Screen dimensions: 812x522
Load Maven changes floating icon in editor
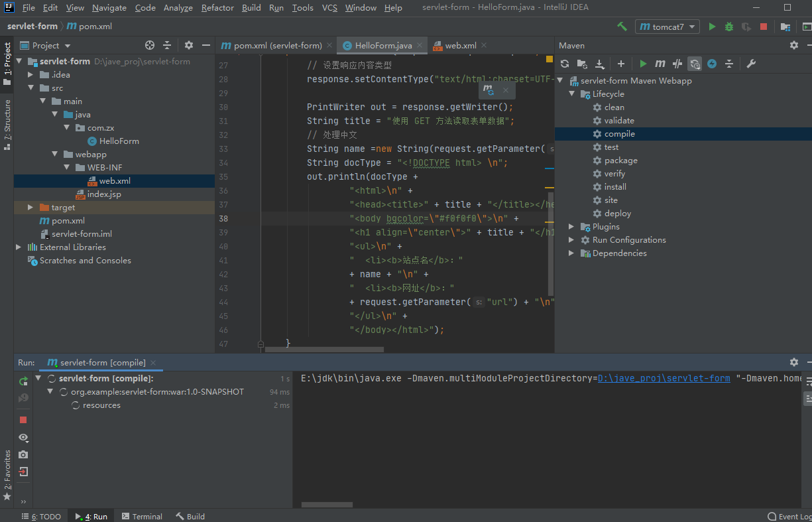pos(489,90)
